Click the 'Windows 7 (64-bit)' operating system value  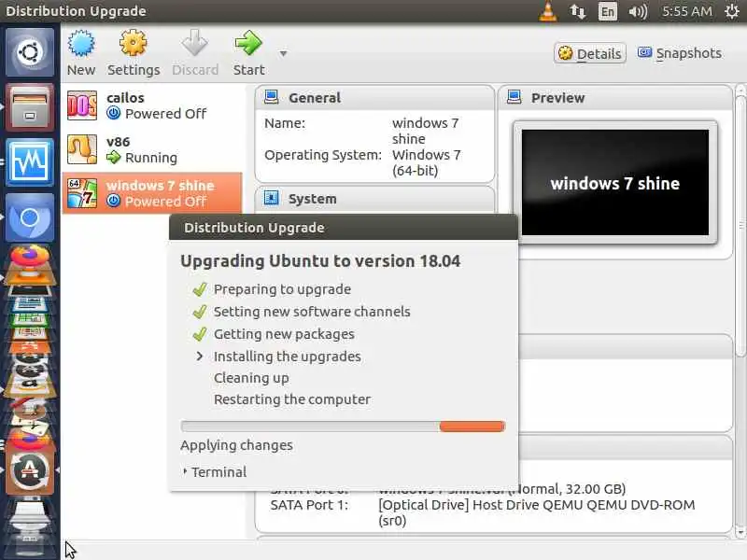point(427,162)
